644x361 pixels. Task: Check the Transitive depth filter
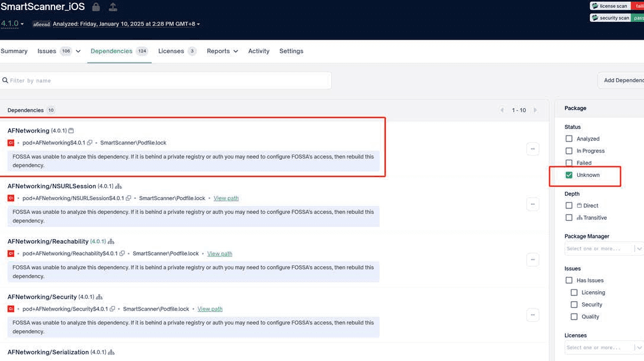point(569,217)
